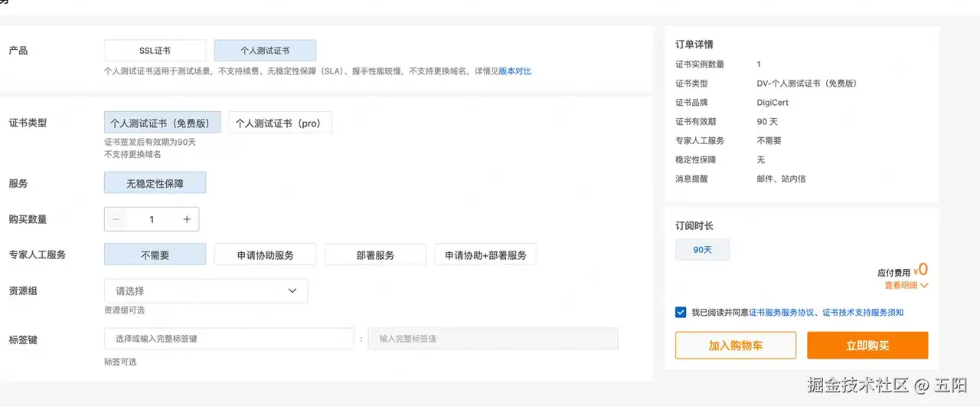The width and height of the screenshot is (980, 407).
Task: Open 证书技术支持服务须知 link
Action: 863,313
